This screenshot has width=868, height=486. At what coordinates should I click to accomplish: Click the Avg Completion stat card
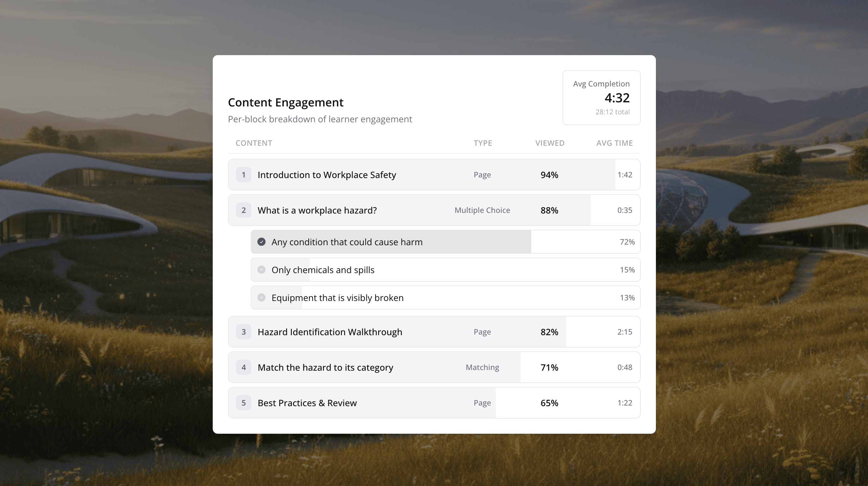pyautogui.click(x=601, y=98)
